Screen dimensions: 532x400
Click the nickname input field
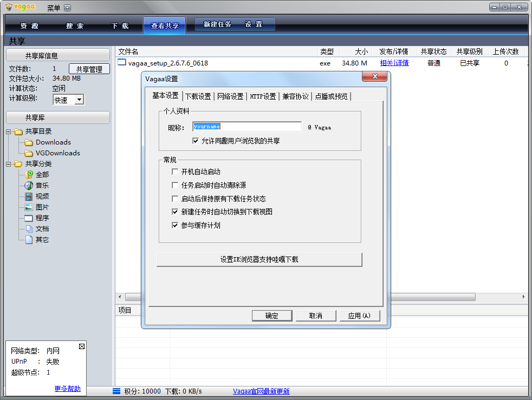pos(246,127)
